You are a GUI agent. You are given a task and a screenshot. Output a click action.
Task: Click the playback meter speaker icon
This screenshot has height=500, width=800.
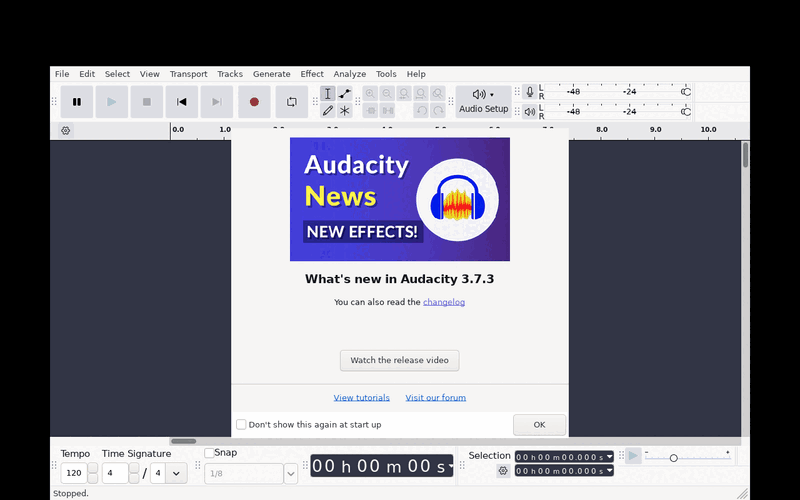(530, 111)
